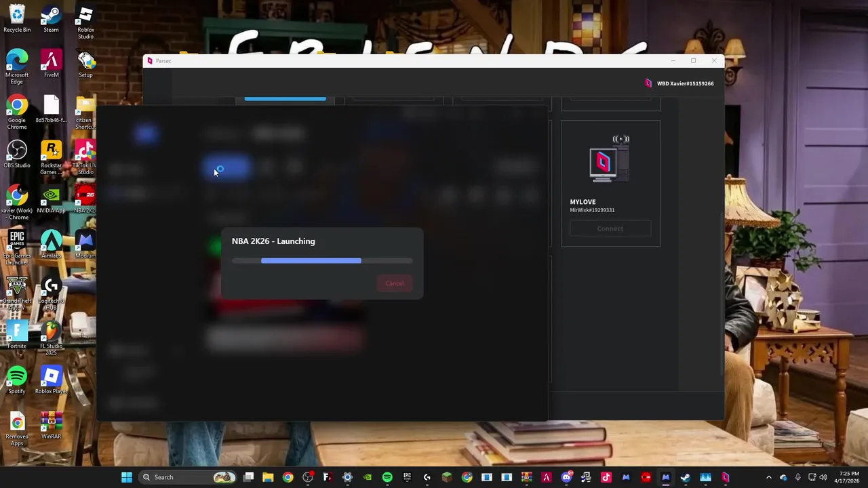Select the Setup desktop icon
This screenshot has width=868, height=488.
85,64
